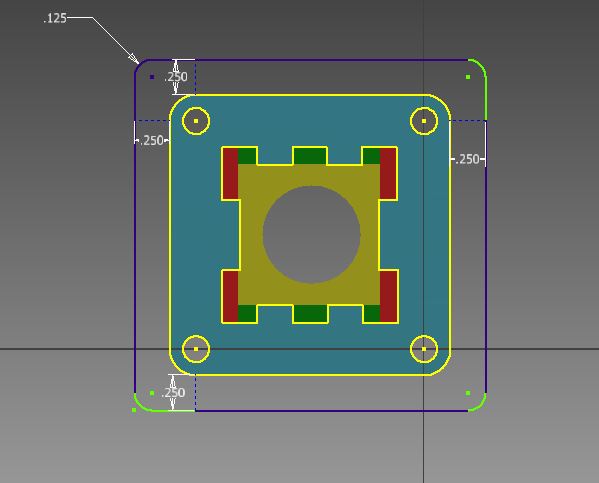Pick the green fillet arc at top-right corner
Image resolution: width=599 pixels, height=483 pixels.
(481, 65)
